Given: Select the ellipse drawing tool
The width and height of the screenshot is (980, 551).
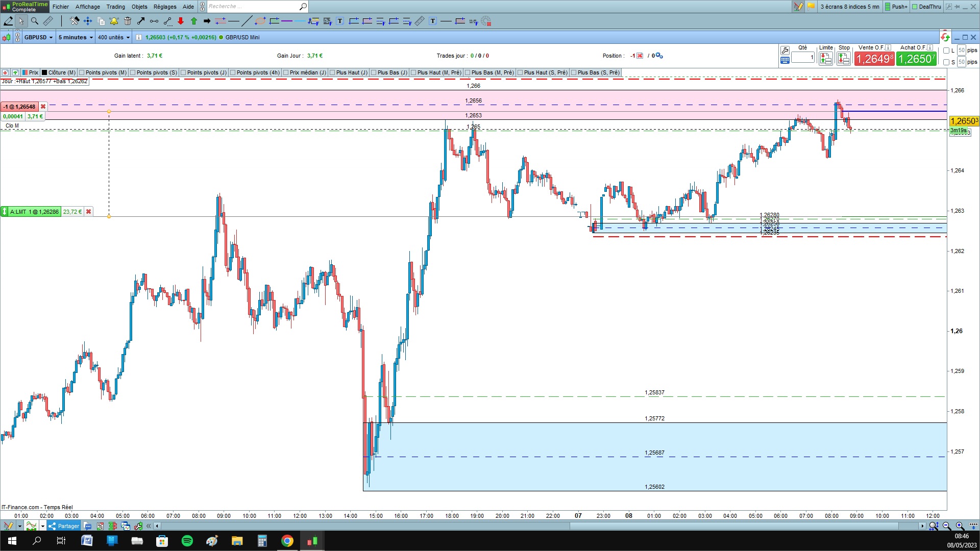Looking at the screenshot, I should coord(260,21).
